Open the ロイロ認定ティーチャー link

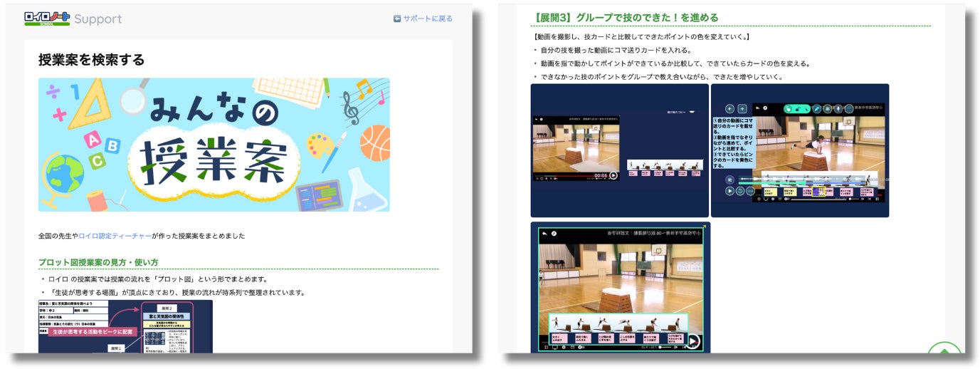click(115, 236)
